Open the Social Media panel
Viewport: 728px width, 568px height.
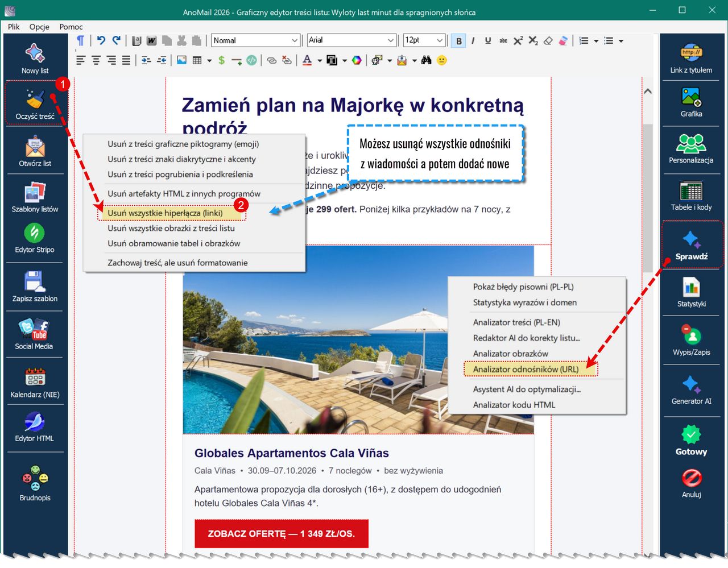pyautogui.click(x=34, y=334)
